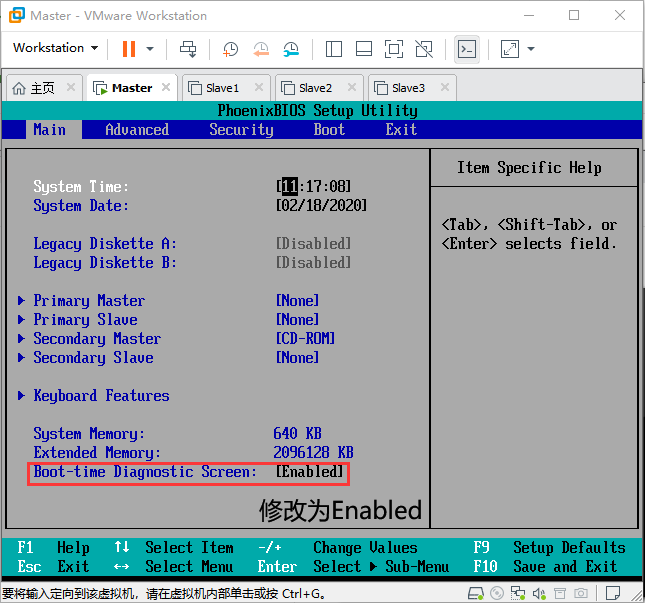Click the sound card status icon
The image size is (645, 603).
tap(539, 593)
